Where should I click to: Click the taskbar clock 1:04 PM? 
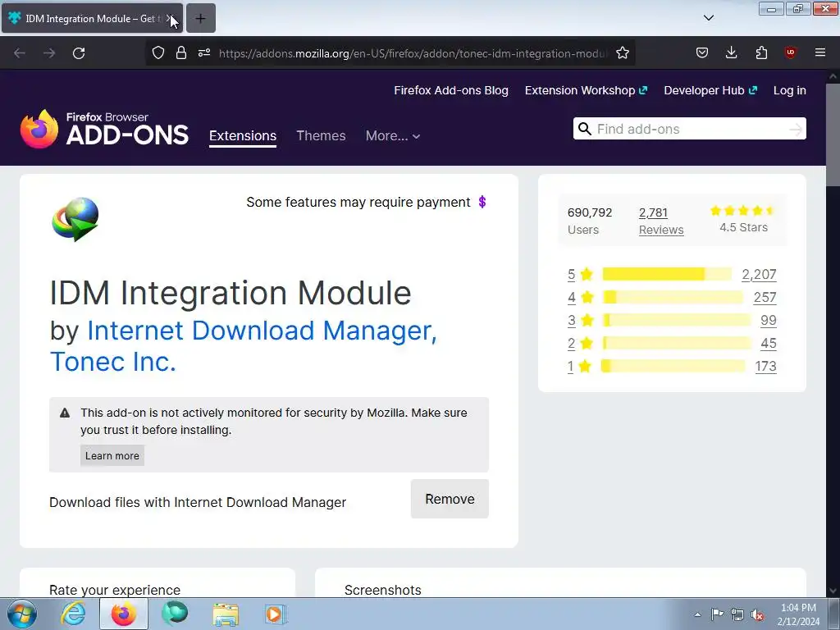pyautogui.click(x=798, y=608)
